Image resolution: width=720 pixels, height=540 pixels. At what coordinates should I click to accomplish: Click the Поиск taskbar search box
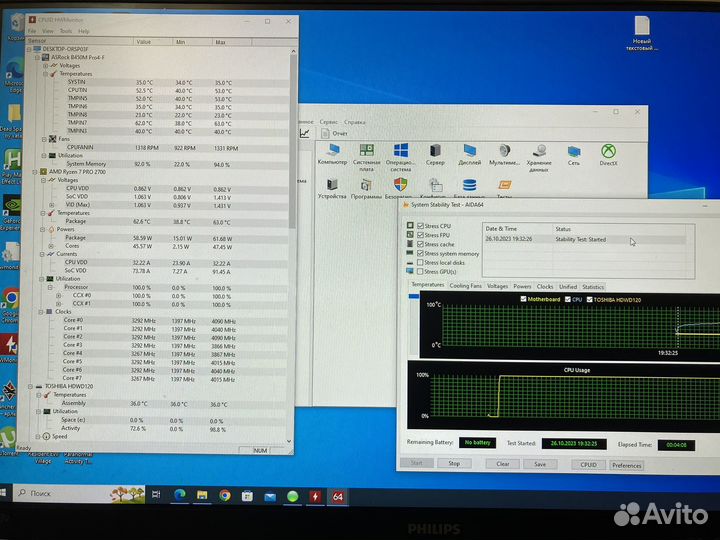[79, 493]
